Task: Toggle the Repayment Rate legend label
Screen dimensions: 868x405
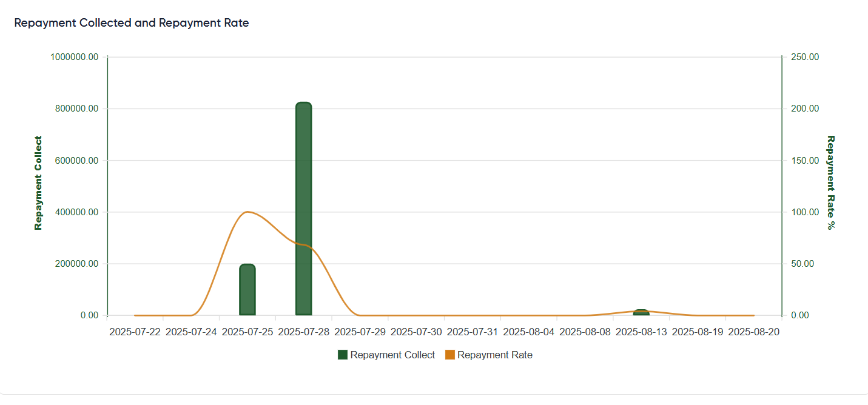Action: coord(494,355)
